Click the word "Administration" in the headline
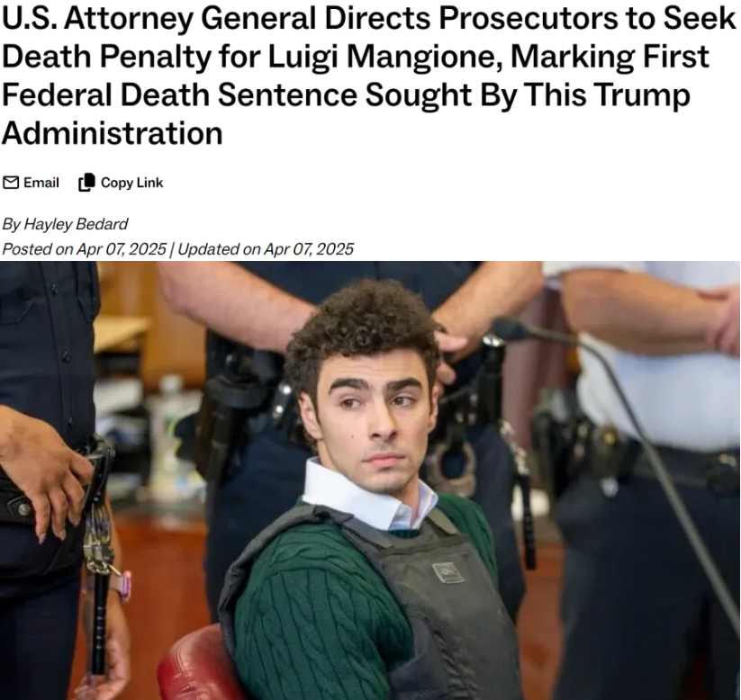Screen dimensions: 741x700 tap(112, 133)
